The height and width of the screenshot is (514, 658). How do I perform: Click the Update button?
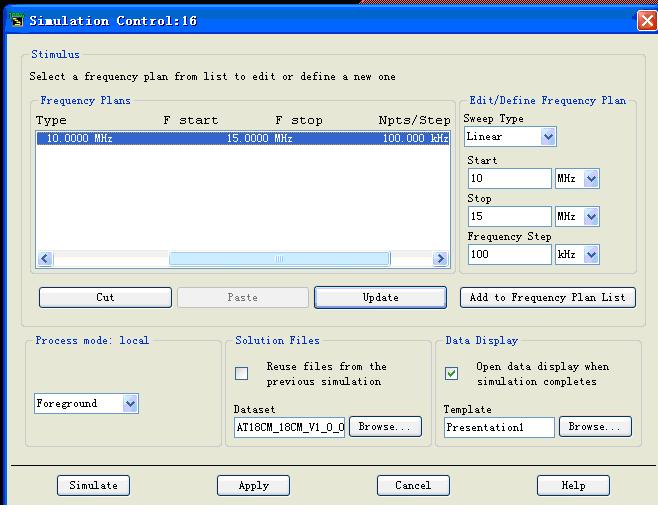380,297
